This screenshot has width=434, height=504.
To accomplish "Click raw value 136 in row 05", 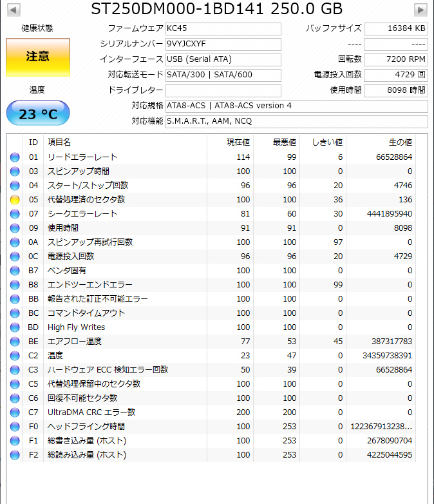I will [406, 200].
